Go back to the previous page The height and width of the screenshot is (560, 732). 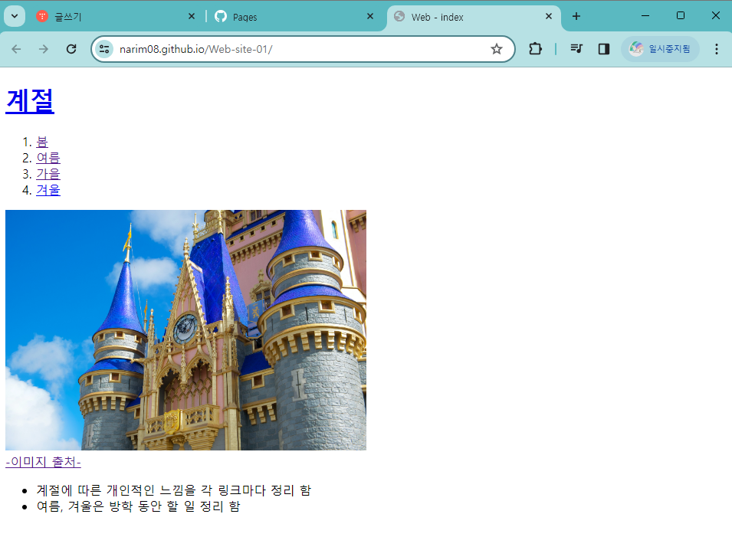point(16,49)
